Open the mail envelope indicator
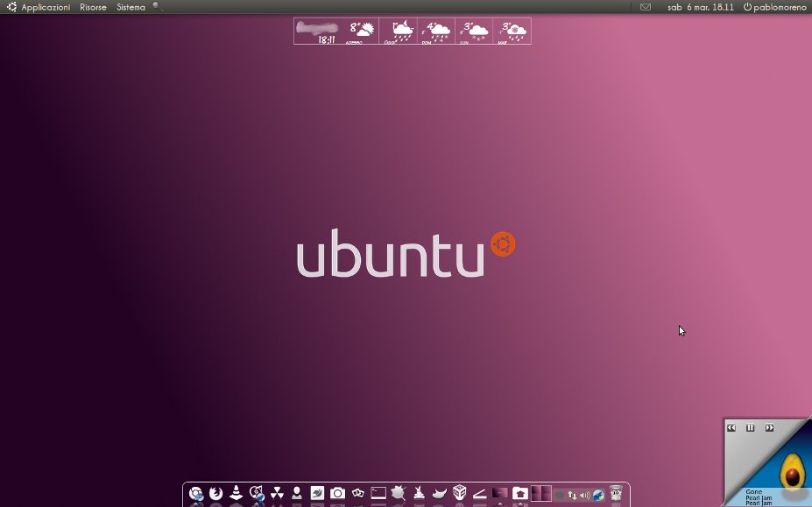812x507 pixels. pyautogui.click(x=646, y=7)
